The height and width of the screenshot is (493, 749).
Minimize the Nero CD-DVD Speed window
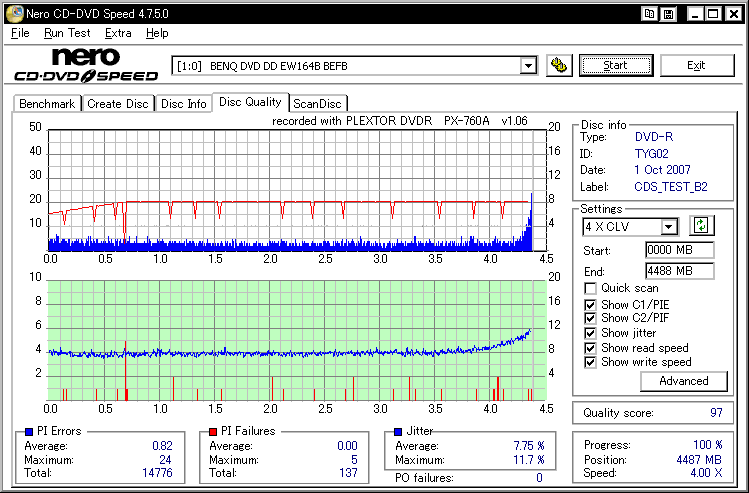(695, 14)
